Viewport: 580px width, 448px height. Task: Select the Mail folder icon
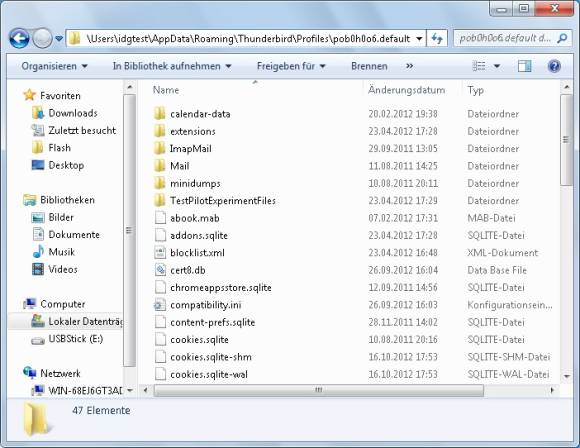coord(160,166)
